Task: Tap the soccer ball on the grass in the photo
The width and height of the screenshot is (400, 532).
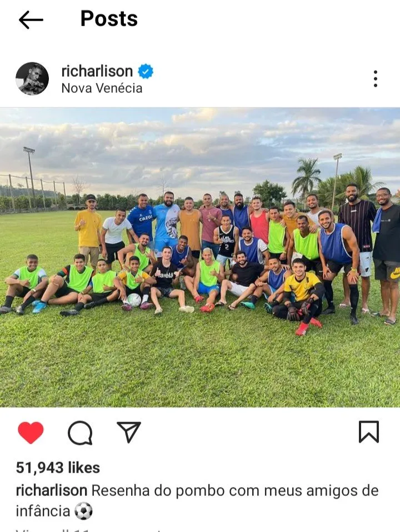Action: [x=134, y=300]
